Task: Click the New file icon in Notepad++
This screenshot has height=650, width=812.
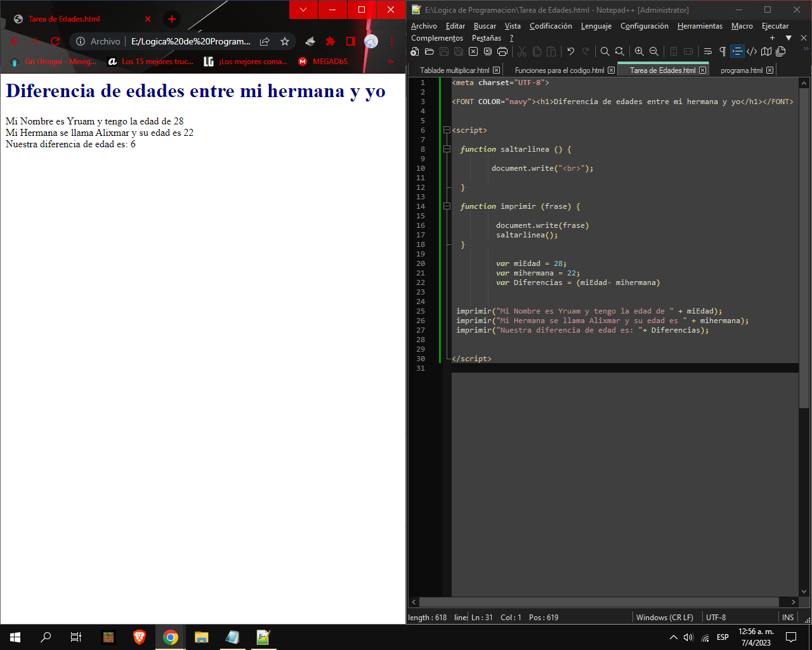Action: [x=415, y=51]
